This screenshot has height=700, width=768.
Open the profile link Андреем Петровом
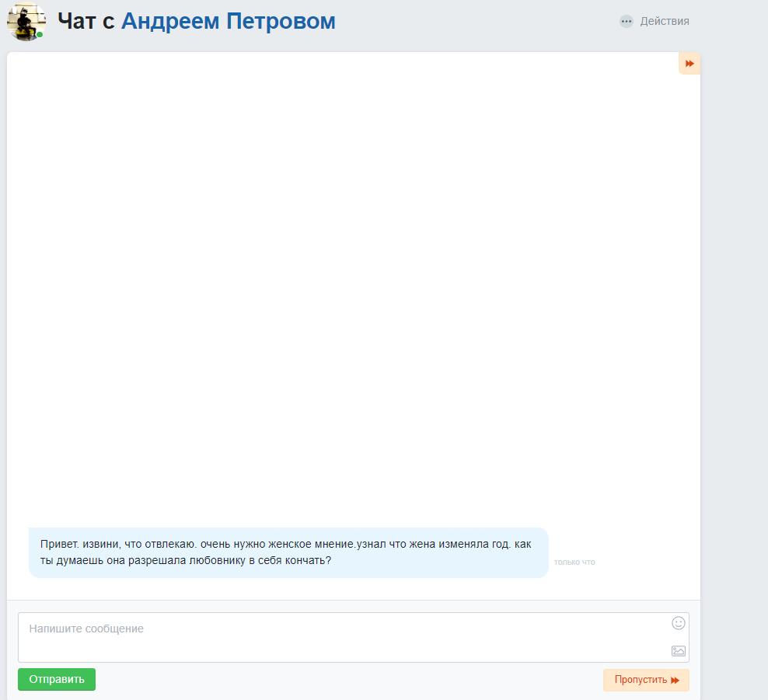point(229,22)
